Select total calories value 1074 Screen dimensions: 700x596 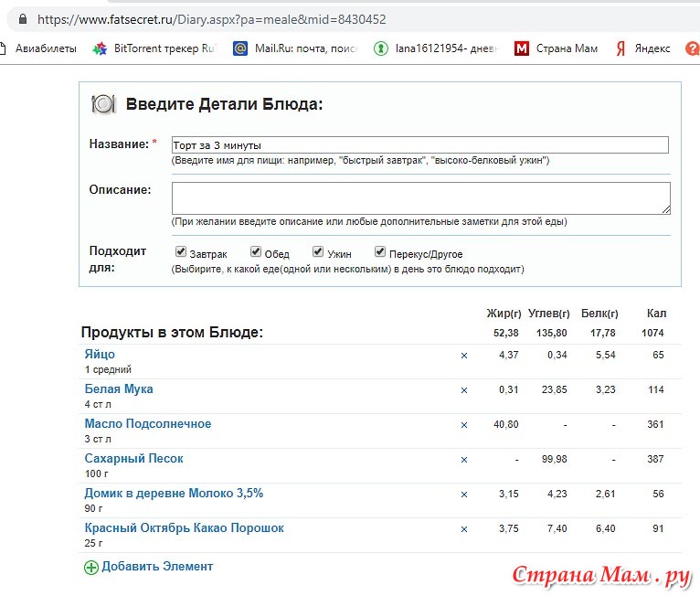pos(652,333)
